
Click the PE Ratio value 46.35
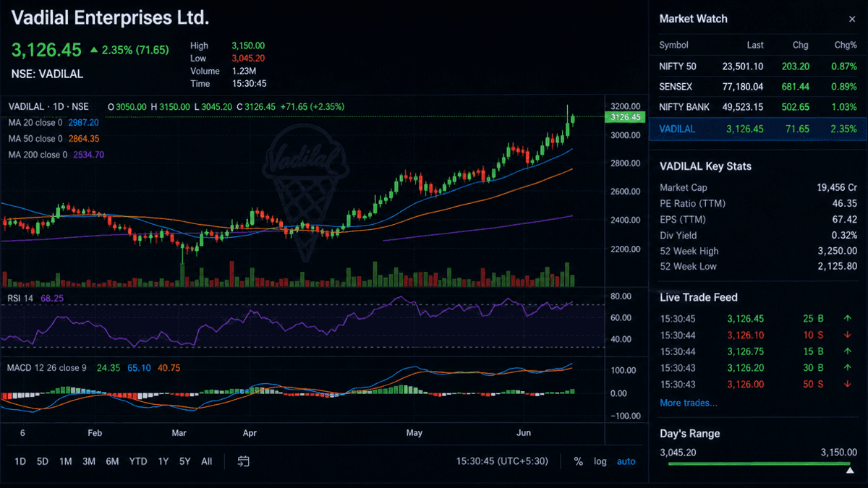pos(845,203)
